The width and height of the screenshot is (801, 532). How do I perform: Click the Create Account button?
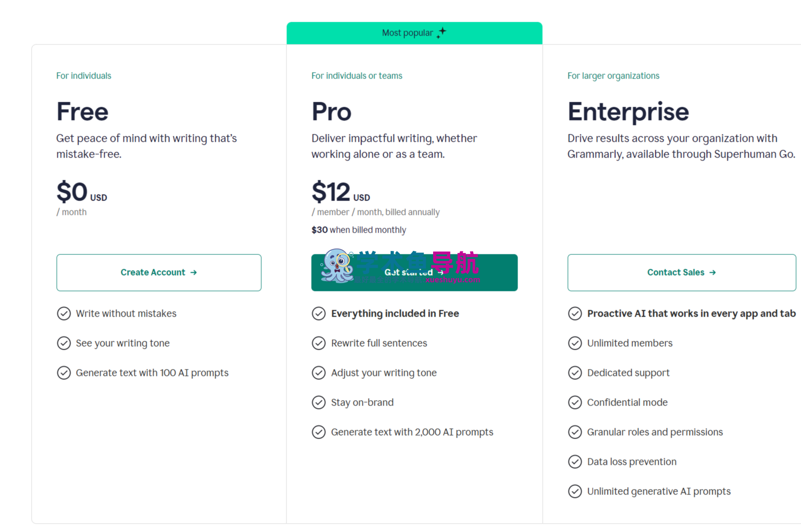click(159, 272)
